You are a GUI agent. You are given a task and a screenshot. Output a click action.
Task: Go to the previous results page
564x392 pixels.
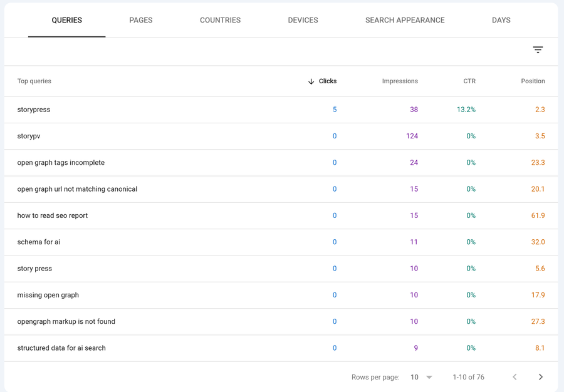click(x=514, y=377)
